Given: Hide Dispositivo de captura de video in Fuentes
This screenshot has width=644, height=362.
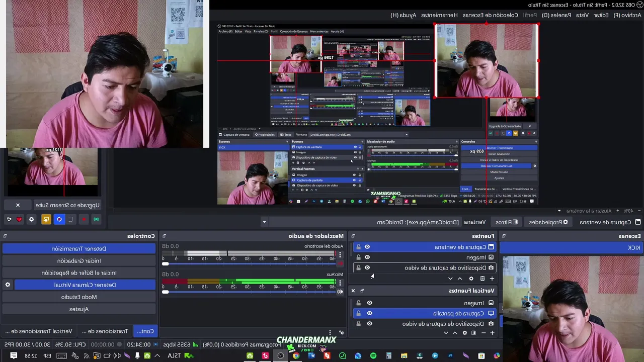Looking at the screenshot, I should coord(367,267).
